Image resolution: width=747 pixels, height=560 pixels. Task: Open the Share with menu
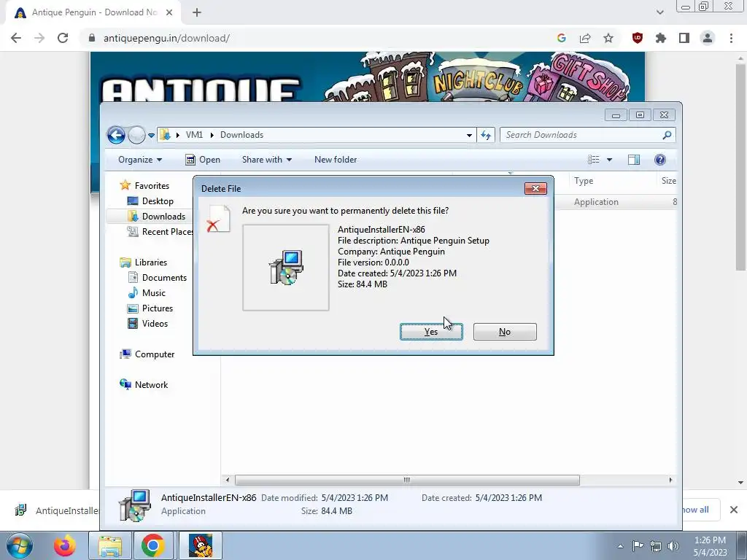click(x=267, y=160)
